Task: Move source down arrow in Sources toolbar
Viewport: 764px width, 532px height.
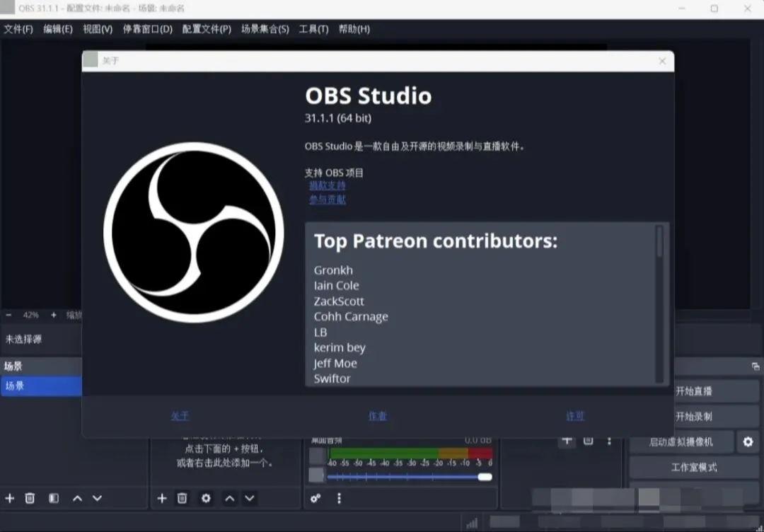Action: 250,498
